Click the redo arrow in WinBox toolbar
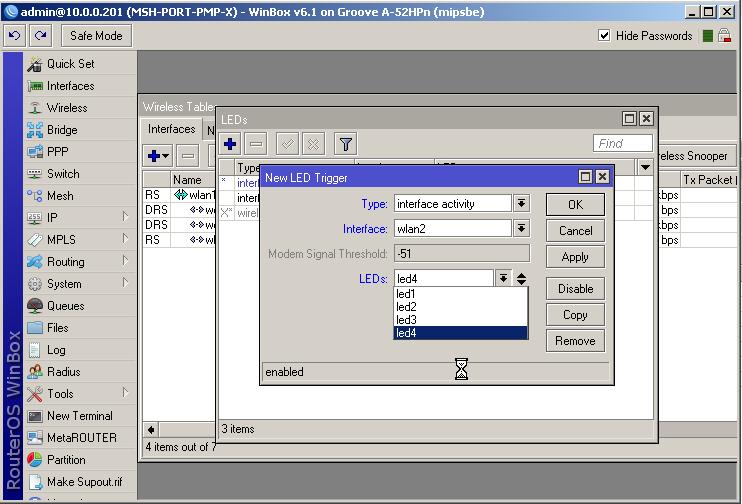The image size is (742, 504). (40, 35)
